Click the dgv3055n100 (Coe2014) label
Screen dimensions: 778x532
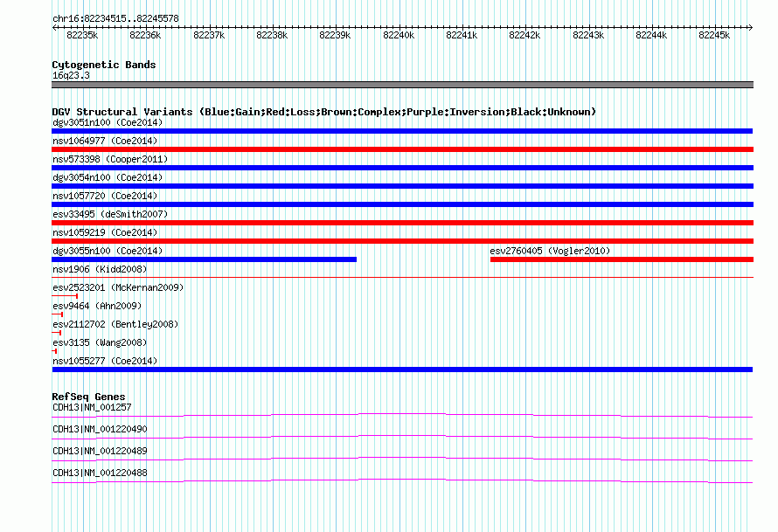point(108,251)
